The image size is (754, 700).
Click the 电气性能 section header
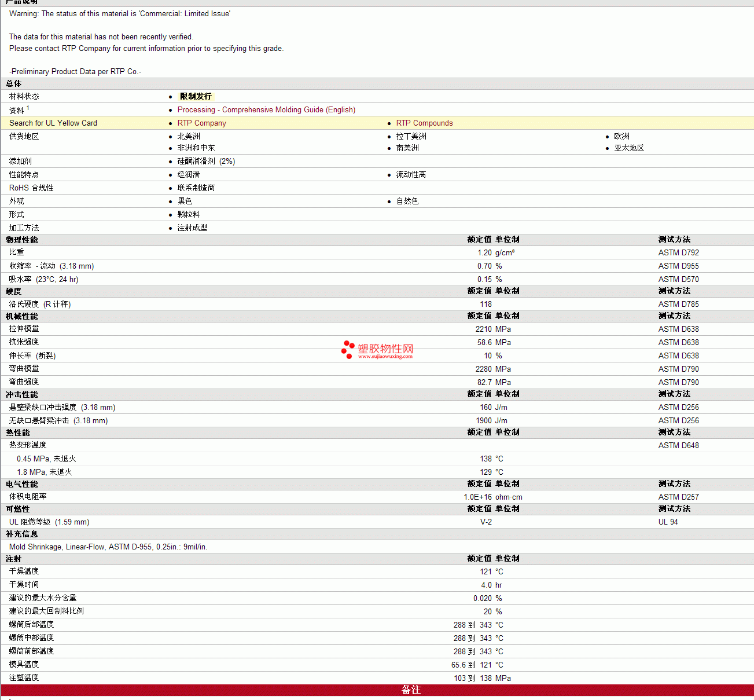pos(22,485)
